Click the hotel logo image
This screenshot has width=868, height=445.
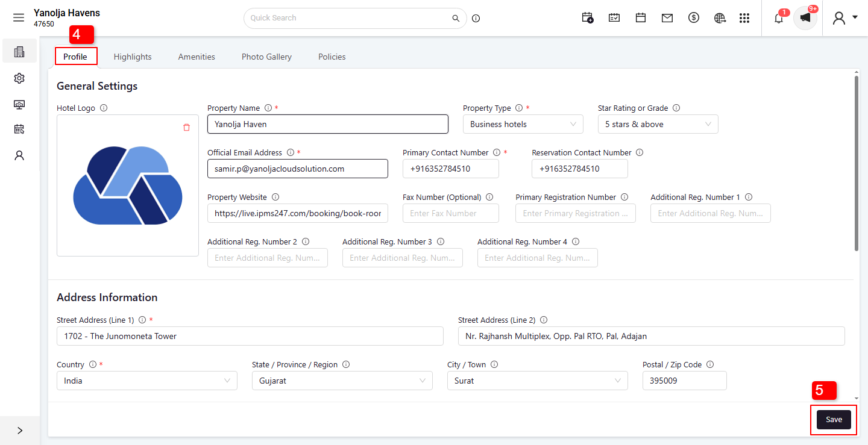pos(128,185)
